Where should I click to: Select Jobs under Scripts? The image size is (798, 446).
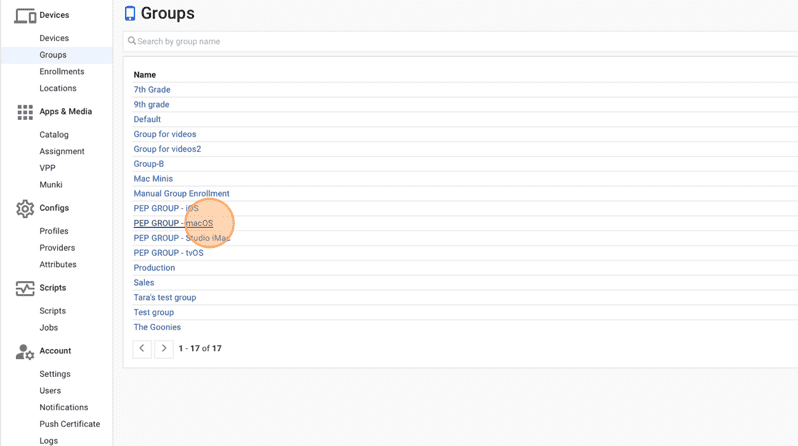[48, 328]
